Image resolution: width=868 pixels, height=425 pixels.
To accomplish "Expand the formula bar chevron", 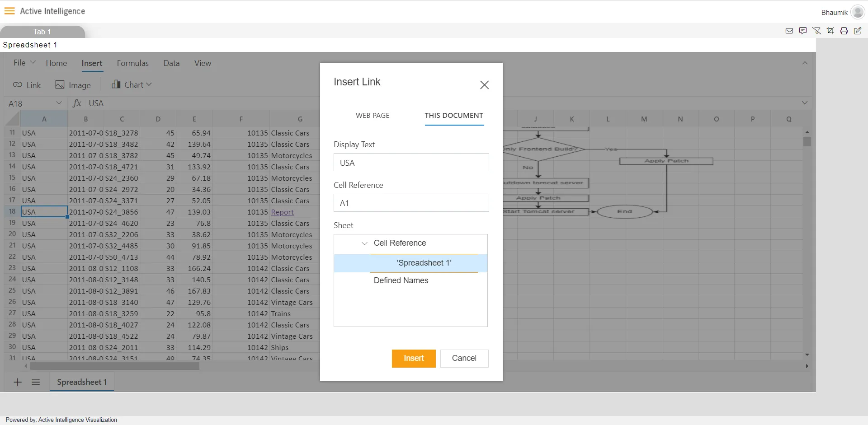I will click(805, 103).
